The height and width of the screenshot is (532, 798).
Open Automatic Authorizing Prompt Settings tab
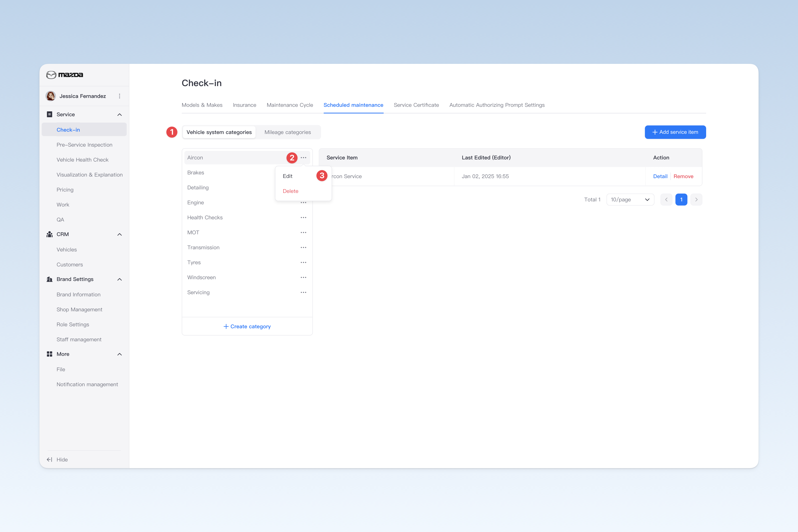[497, 105]
